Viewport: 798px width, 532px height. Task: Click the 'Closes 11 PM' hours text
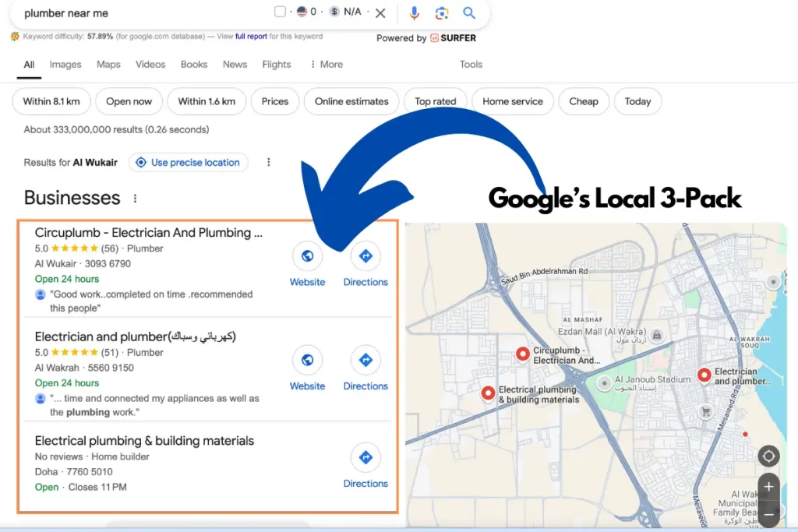coord(97,487)
